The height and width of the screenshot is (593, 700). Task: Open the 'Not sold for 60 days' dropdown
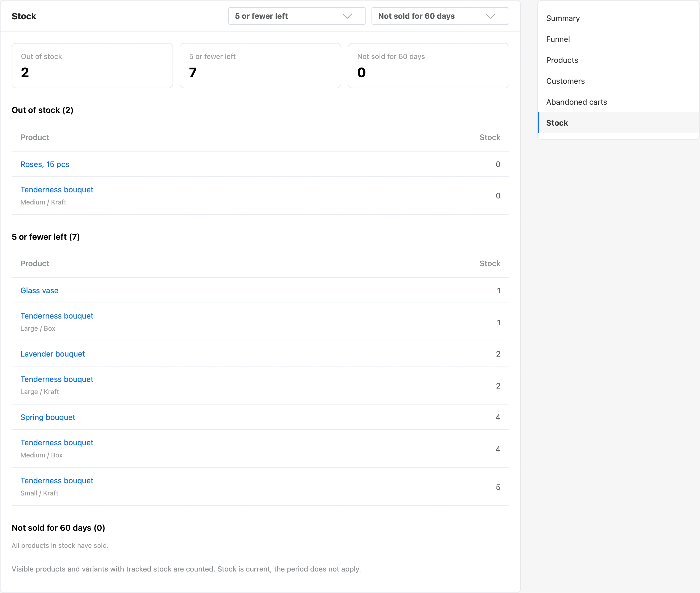[440, 16]
